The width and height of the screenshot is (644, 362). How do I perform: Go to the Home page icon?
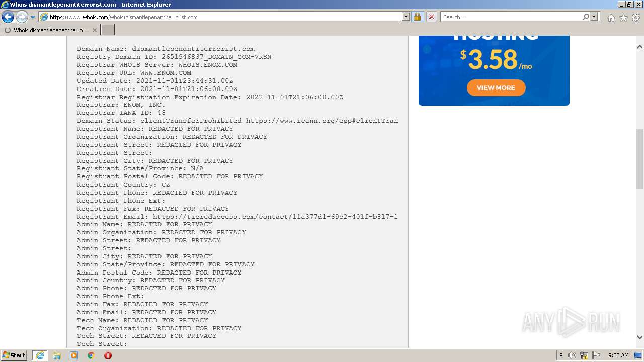[611, 18]
